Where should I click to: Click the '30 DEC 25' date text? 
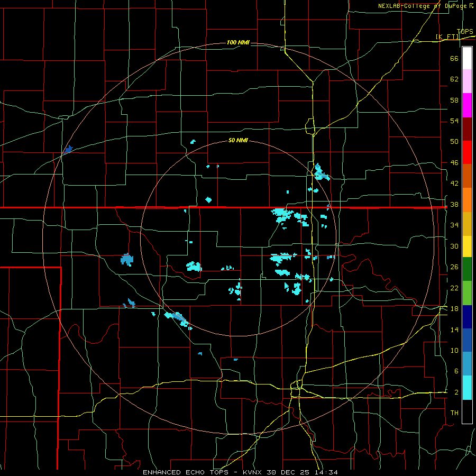pyautogui.click(x=288, y=472)
